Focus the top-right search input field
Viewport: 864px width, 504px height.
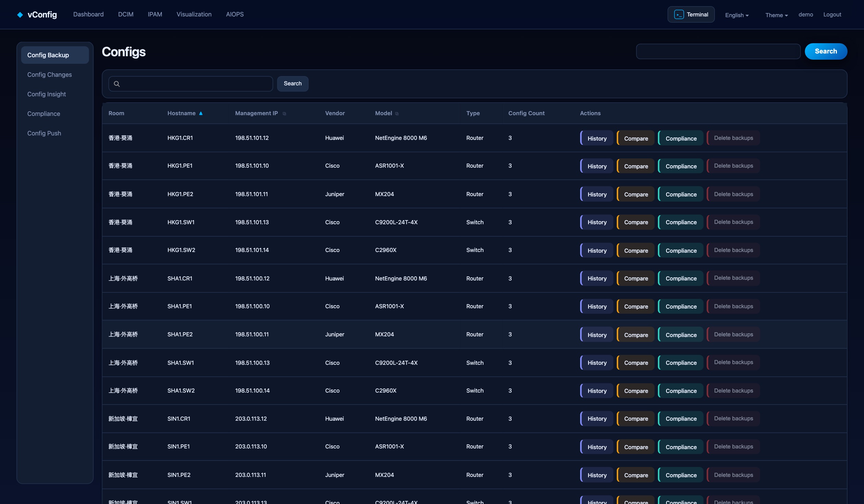(x=718, y=51)
